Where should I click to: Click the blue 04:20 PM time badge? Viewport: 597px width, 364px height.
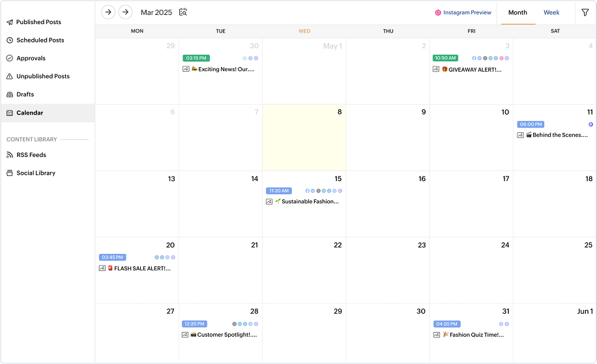447,324
